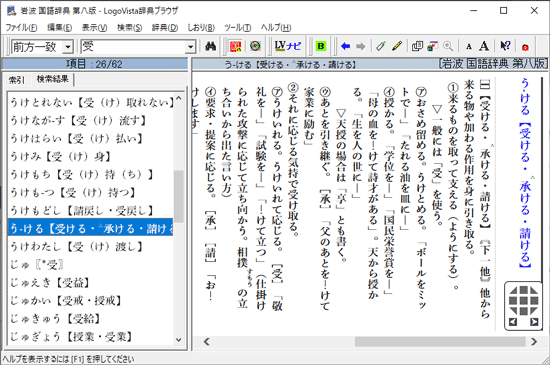
Task: Click the LVナビ toolbar button
Action: pyautogui.click(x=288, y=46)
